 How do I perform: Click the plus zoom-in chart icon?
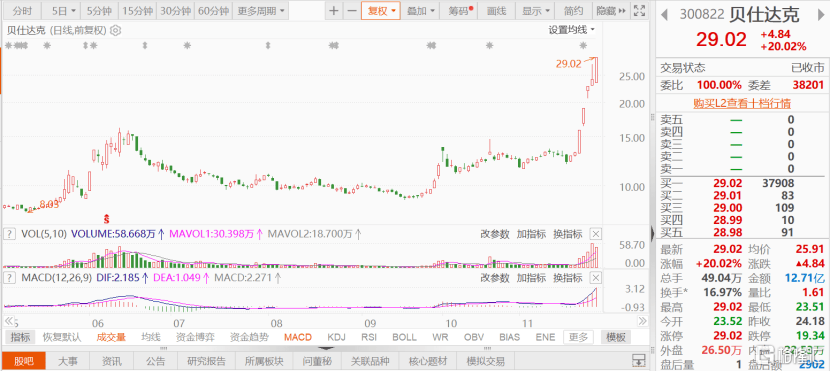tap(333, 11)
